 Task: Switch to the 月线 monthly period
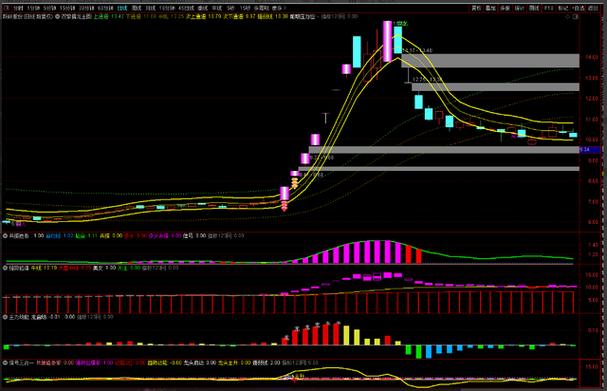[150, 8]
